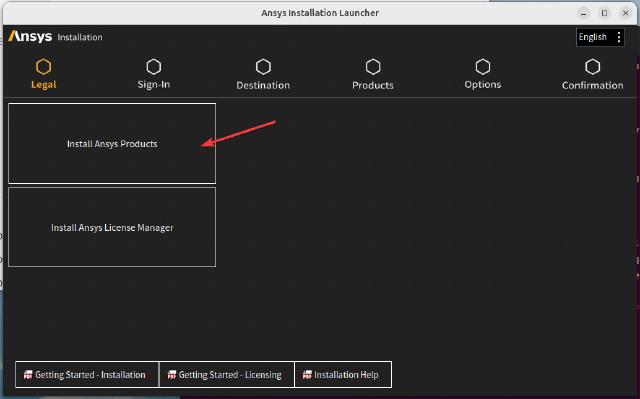
Task: Click the Confirmation step hexagon icon
Action: click(593, 67)
